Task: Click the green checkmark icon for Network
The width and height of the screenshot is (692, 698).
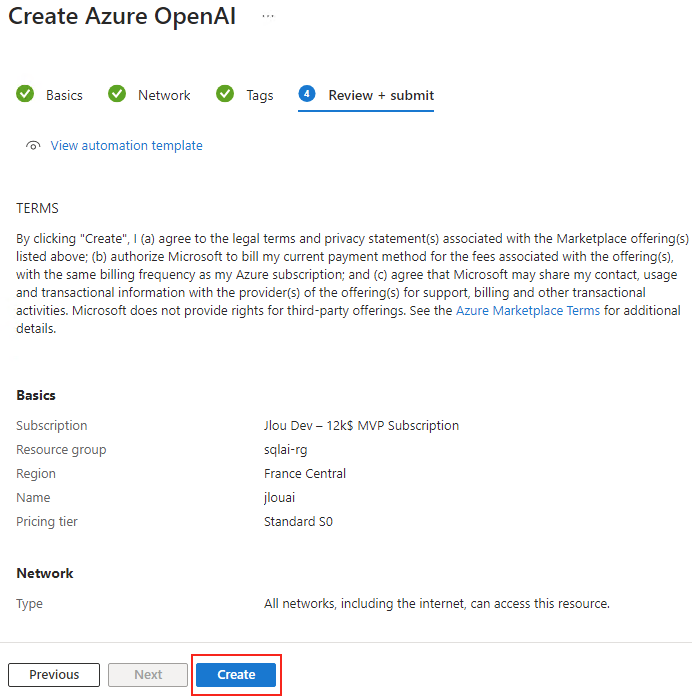Action: click(x=117, y=94)
